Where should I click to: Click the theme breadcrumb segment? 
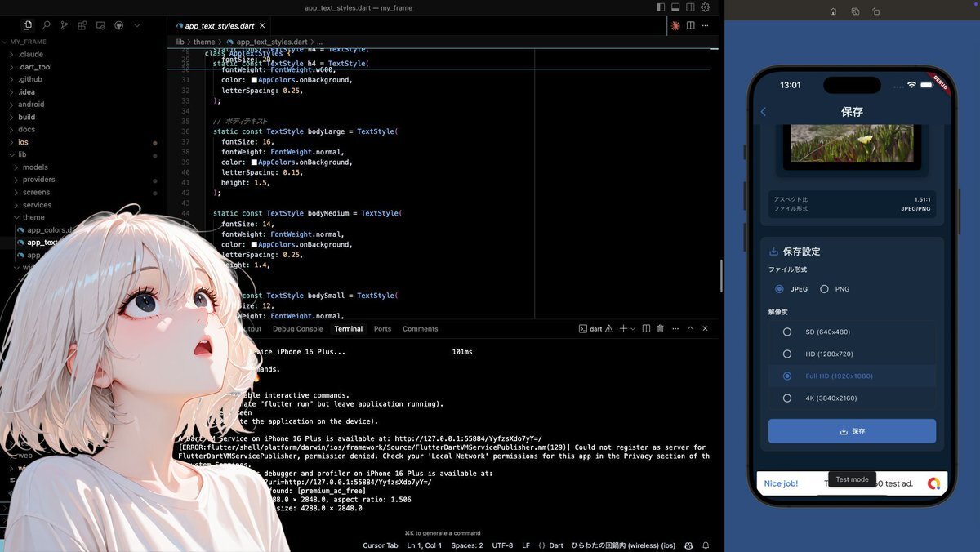click(x=204, y=42)
